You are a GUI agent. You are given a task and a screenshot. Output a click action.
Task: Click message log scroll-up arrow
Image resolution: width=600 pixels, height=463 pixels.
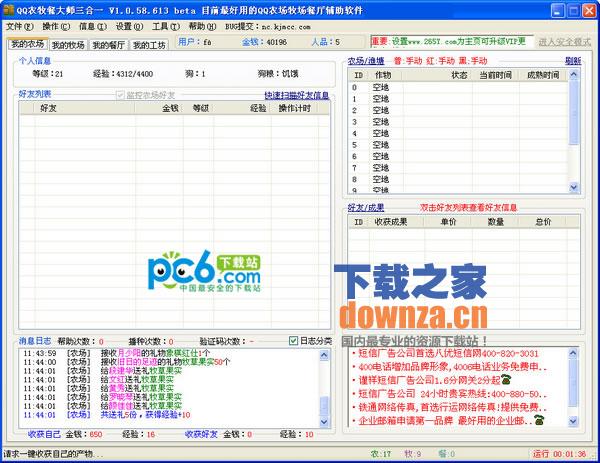tap(324, 355)
